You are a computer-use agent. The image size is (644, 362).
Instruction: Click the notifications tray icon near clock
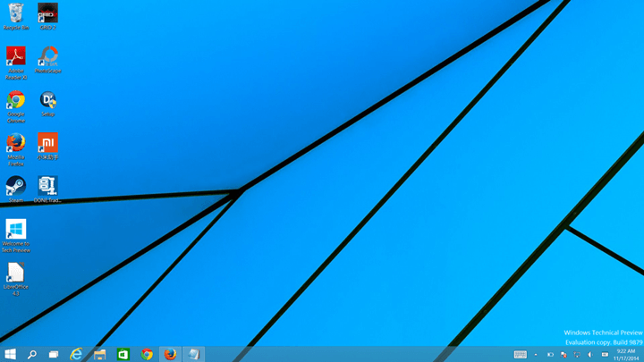(x=605, y=355)
